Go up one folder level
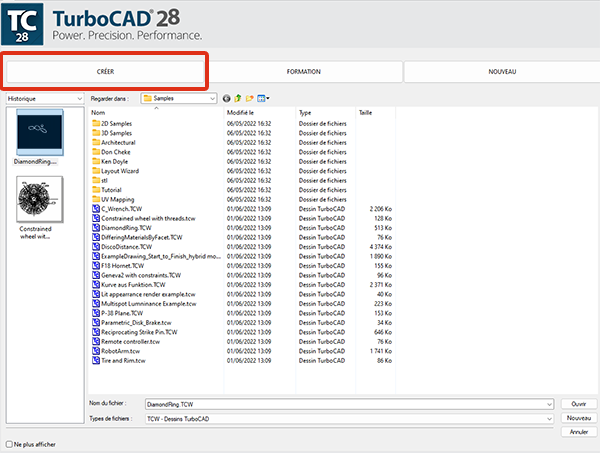This screenshot has width=600, height=453. [x=238, y=99]
